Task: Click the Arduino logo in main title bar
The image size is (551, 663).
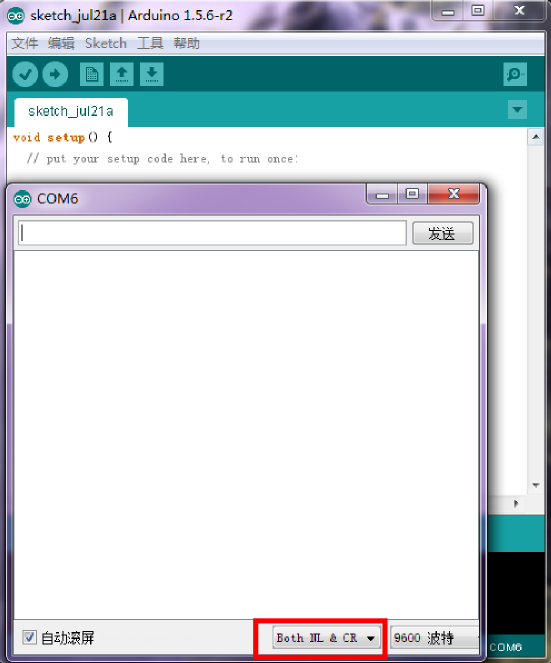Action: tap(16, 16)
